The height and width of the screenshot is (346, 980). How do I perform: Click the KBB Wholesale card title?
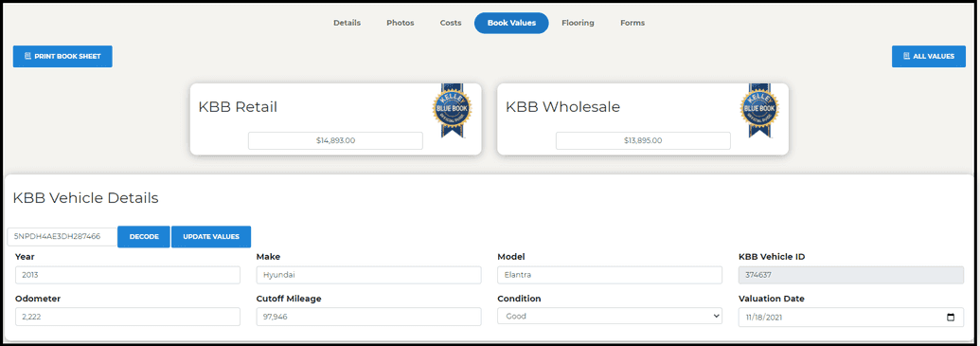562,107
